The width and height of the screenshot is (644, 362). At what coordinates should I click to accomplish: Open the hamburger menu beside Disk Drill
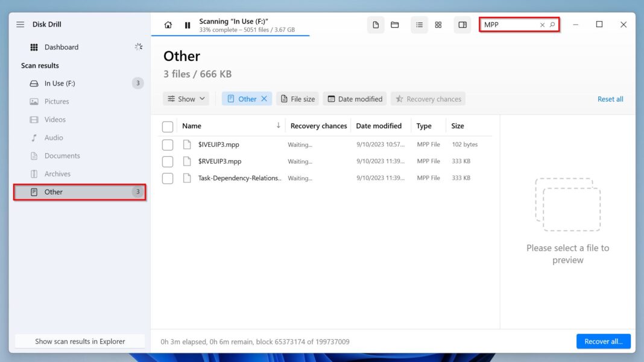(20, 24)
